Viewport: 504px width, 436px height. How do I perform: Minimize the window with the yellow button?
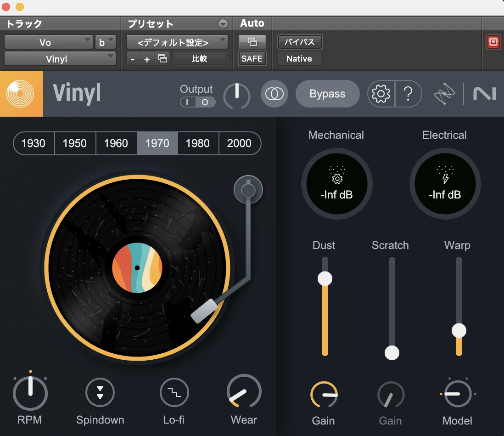coord(20,6)
